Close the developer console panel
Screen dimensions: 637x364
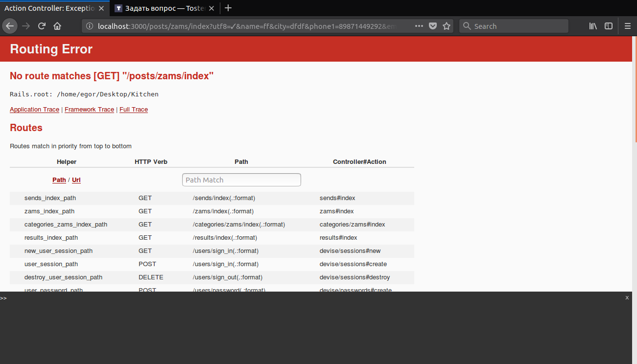pos(627,297)
